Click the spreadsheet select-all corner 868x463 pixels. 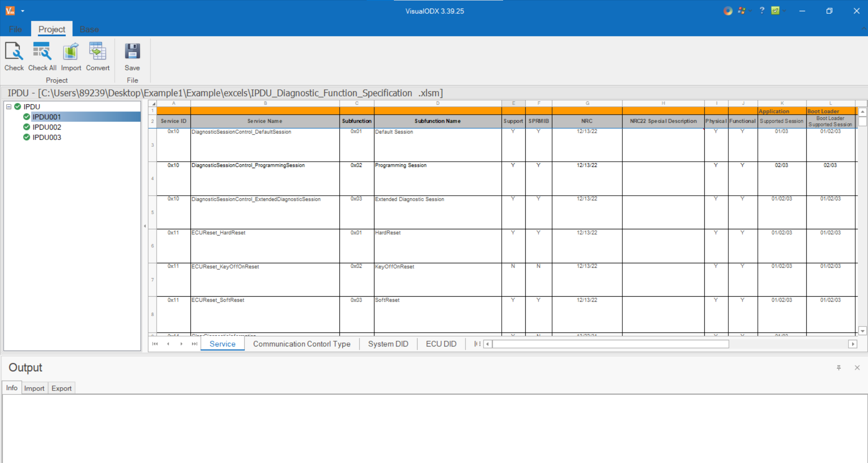(153, 104)
